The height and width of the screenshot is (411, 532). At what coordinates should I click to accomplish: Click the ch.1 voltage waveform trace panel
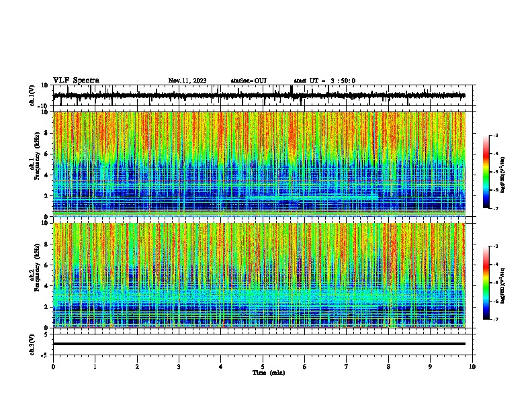(264, 95)
